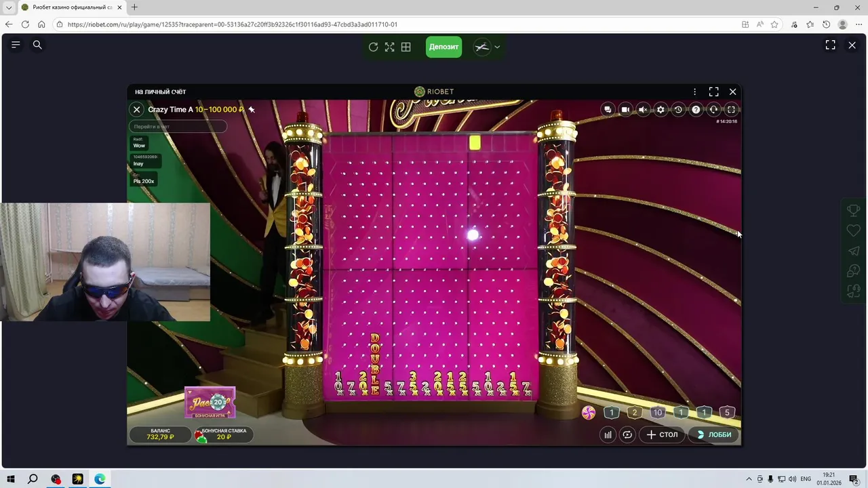The width and height of the screenshot is (868, 488).
Task: Go back using the browser back arrow
Action: [9, 24]
